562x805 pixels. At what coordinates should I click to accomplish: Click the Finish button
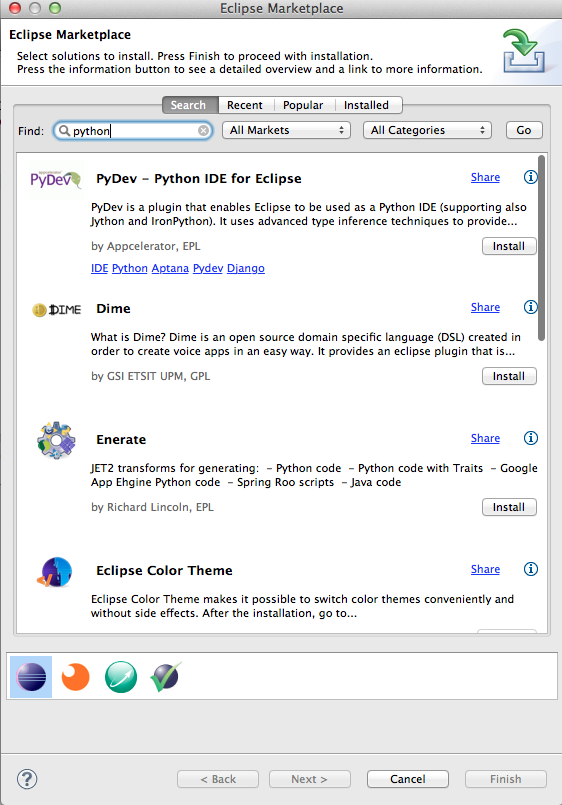click(506, 779)
